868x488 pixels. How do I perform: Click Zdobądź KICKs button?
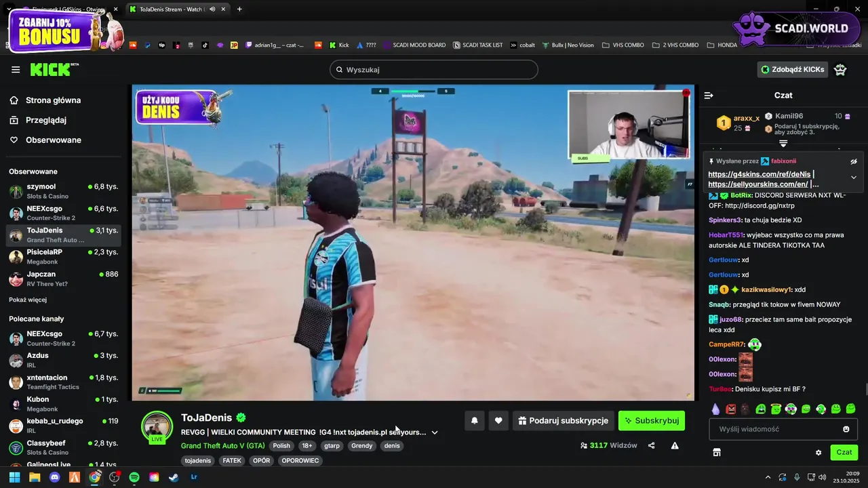[x=793, y=70]
